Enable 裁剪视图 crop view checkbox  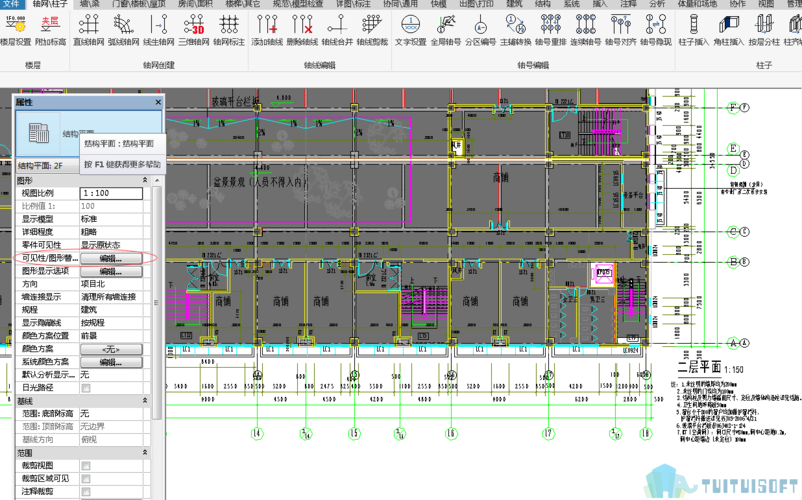click(x=86, y=466)
